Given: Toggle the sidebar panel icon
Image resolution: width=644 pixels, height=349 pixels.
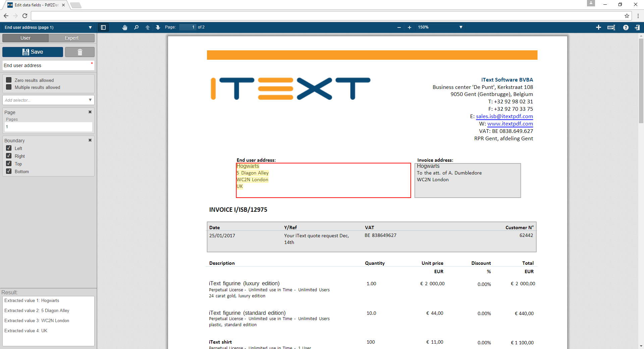Looking at the screenshot, I should tap(103, 28).
